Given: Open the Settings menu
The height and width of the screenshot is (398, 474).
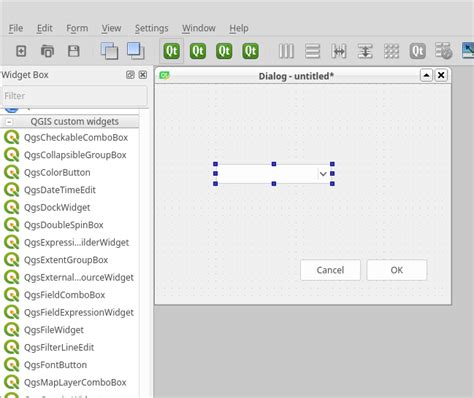Looking at the screenshot, I should point(151,28).
